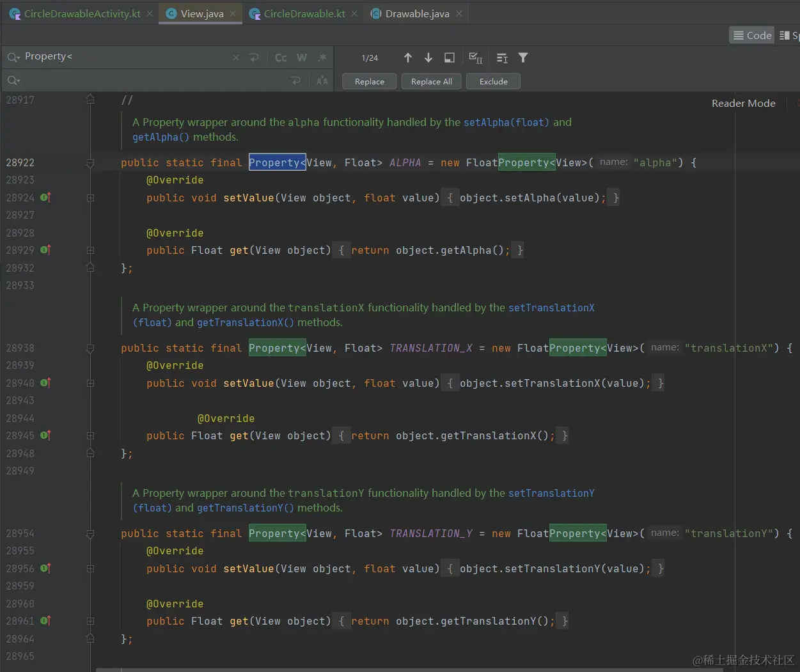This screenshot has height=672, width=800.
Task: Expand folded get method at line 28961
Action: click(x=90, y=621)
